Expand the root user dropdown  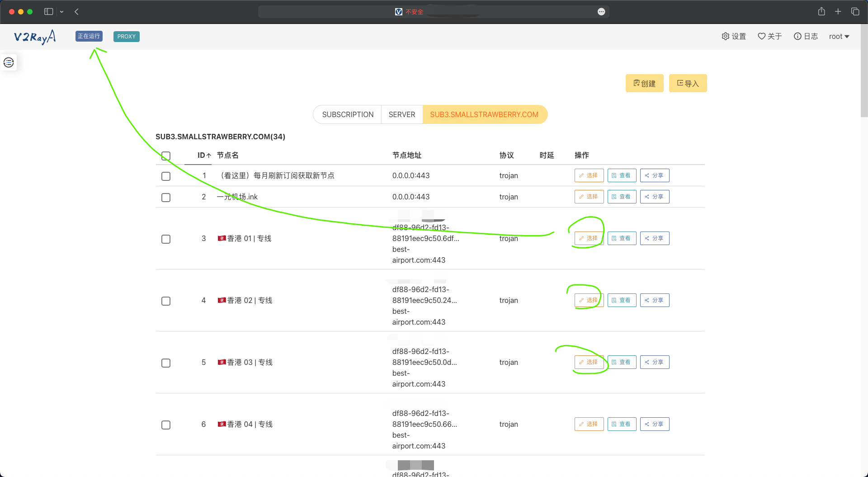coord(839,36)
